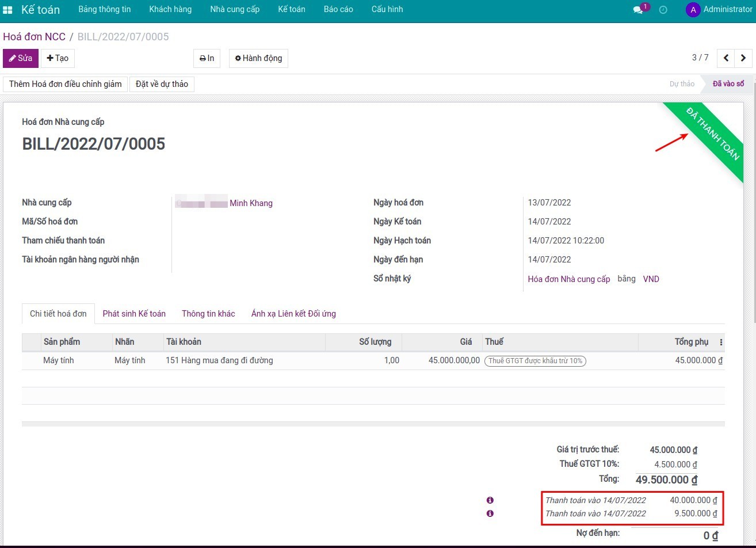Switch to Ánh xạ Liên kết Đối ứng tab

coord(293,314)
